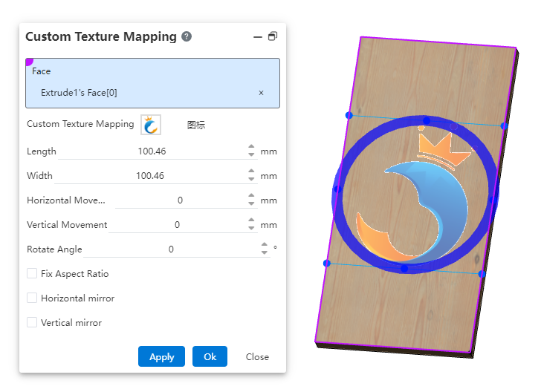This screenshot has width=541, height=392.
Task: Increase Vertical Movement with the up arrow
Action: click(251, 220)
